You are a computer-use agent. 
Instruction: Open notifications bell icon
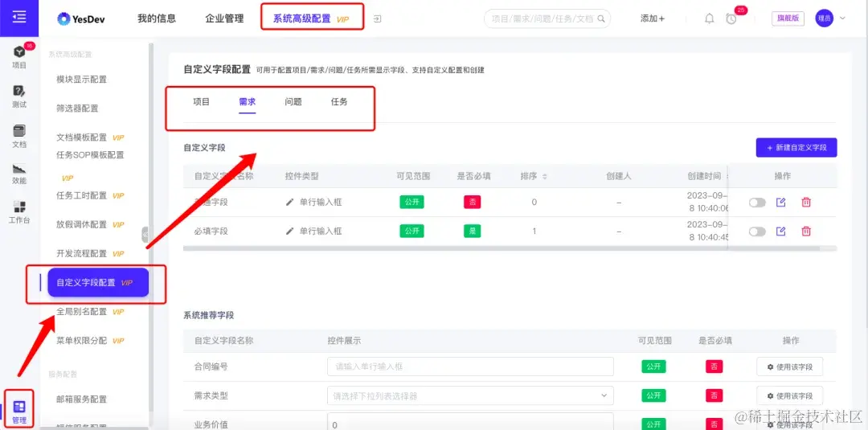pyautogui.click(x=709, y=18)
